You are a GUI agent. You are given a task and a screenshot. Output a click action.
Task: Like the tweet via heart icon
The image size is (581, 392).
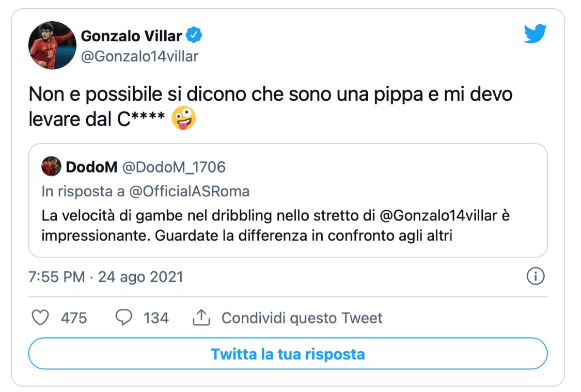[40, 318]
